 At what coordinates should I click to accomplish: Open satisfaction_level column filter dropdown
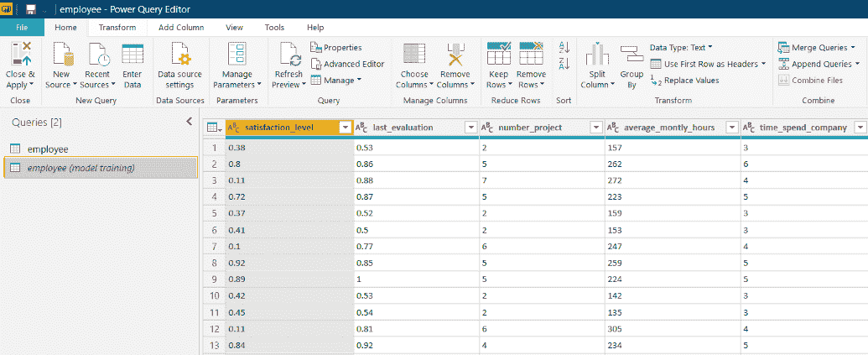[x=344, y=128]
